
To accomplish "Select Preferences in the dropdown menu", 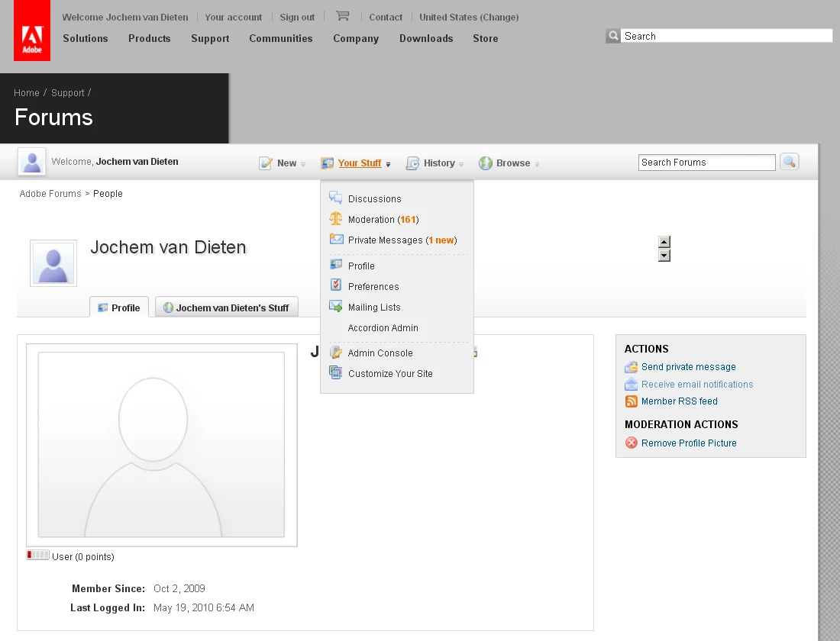I will 373,286.
